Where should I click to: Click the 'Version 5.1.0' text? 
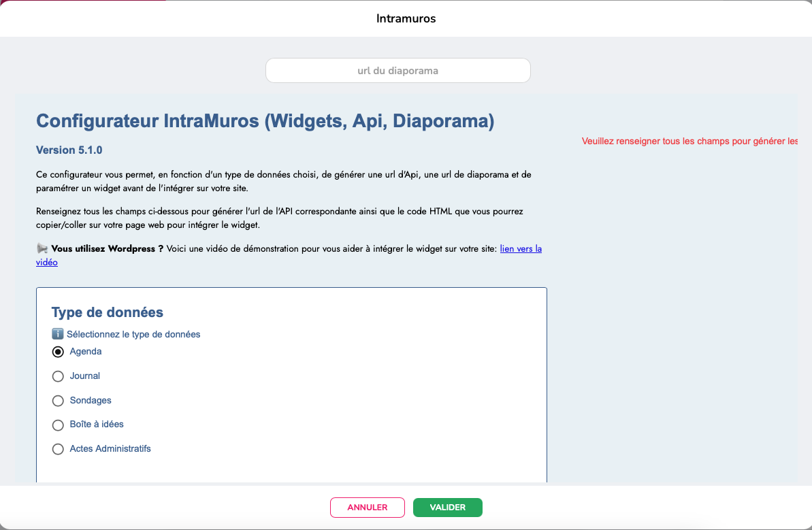click(69, 150)
